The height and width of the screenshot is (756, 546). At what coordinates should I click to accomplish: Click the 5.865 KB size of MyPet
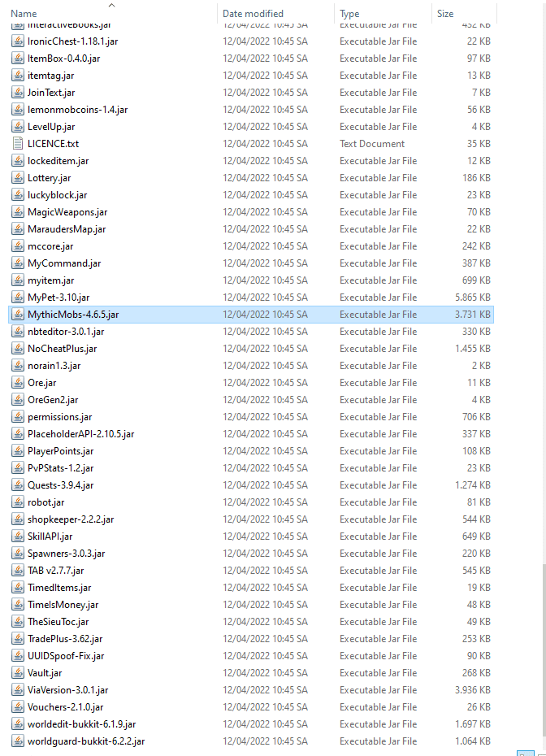tap(473, 298)
